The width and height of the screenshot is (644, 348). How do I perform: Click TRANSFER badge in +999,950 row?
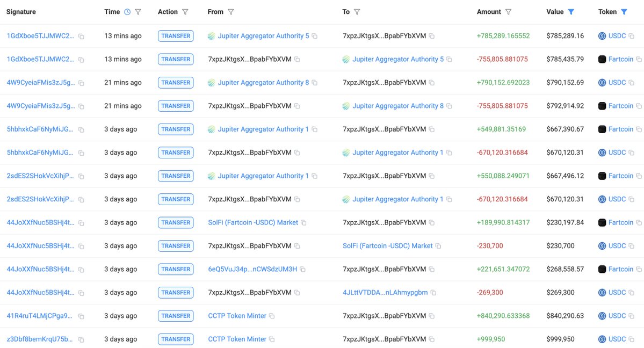tap(176, 339)
